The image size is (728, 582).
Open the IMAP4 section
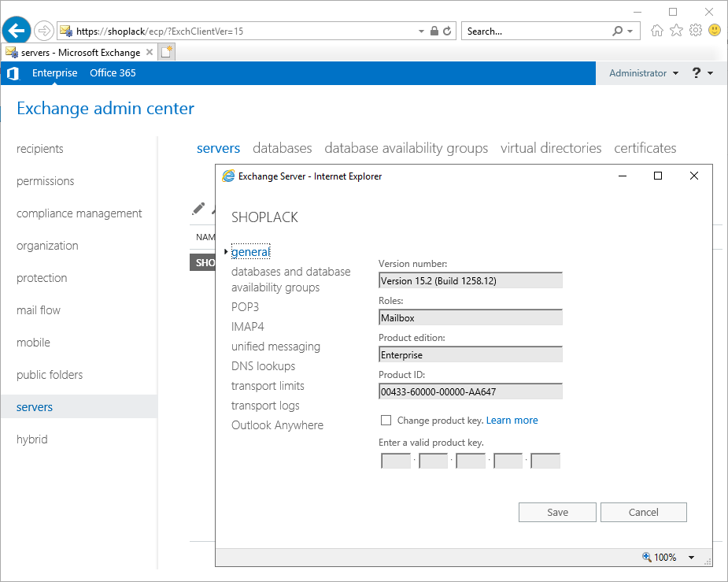pos(248,327)
